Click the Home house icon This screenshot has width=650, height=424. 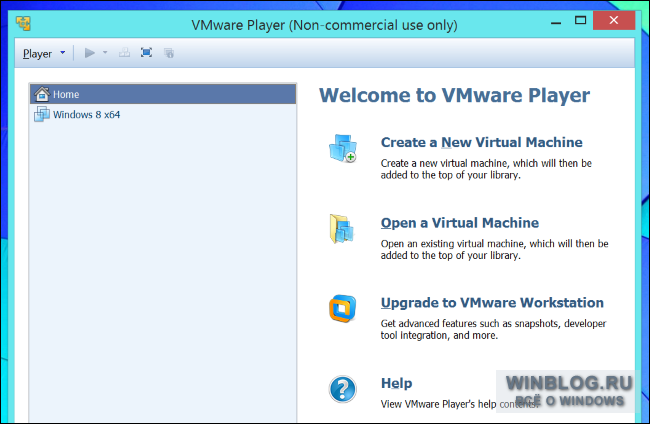[x=42, y=94]
